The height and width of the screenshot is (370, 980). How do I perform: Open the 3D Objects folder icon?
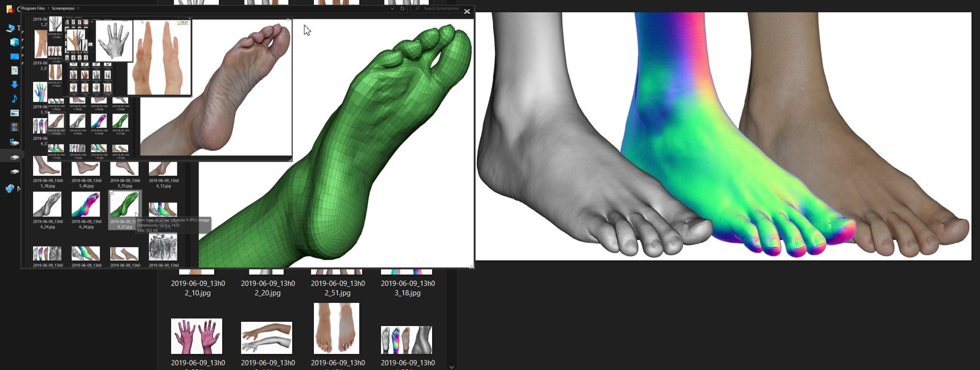pyautogui.click(x=15, y=42)
